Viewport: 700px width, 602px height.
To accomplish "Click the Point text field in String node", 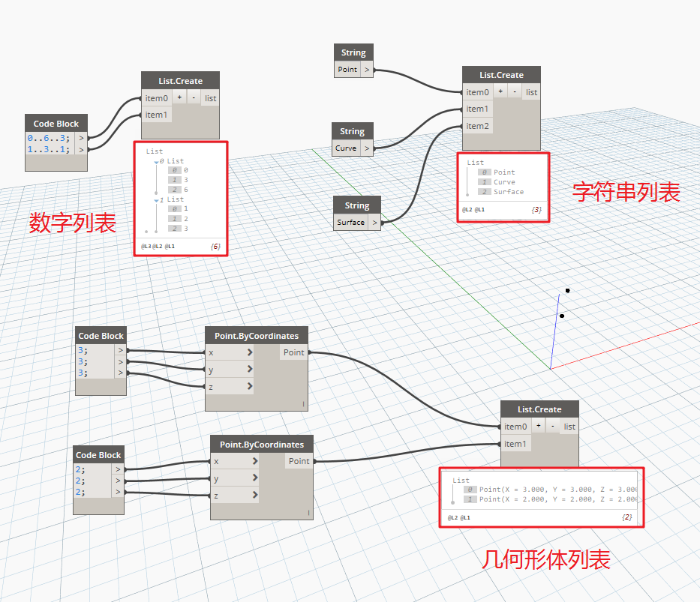I will (x=347, y=70).
